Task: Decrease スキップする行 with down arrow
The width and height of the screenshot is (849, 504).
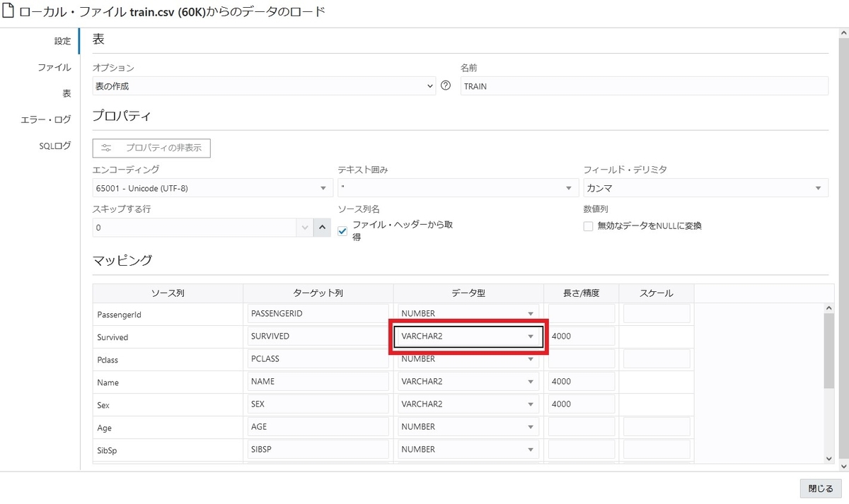Action: pos(305,228)
